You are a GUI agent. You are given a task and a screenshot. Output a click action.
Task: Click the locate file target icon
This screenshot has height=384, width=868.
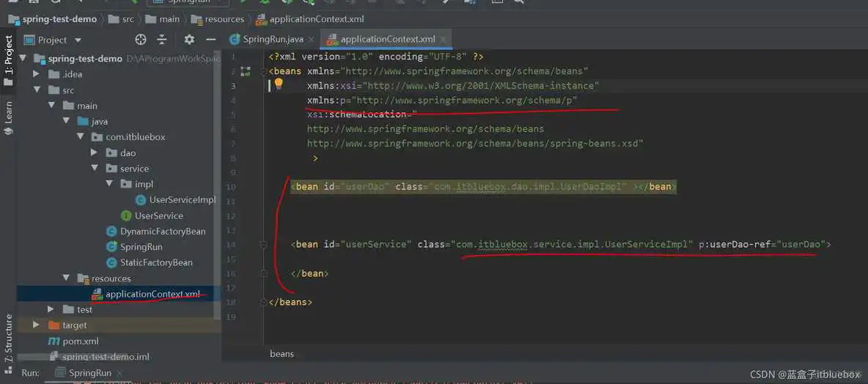(141, 40)
